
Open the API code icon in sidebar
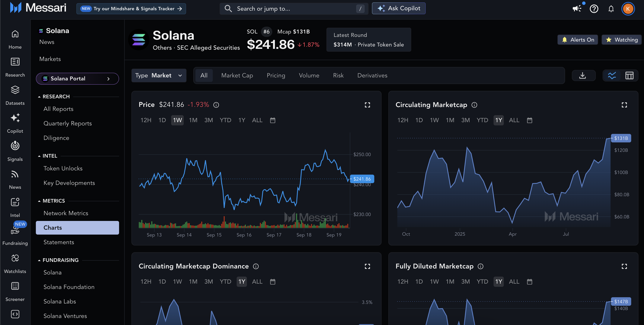pos(15,314)
